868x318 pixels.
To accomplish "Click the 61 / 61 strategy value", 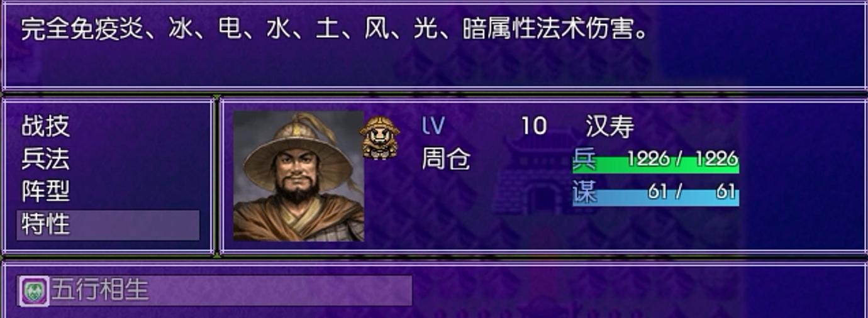I will pos(692,192).
